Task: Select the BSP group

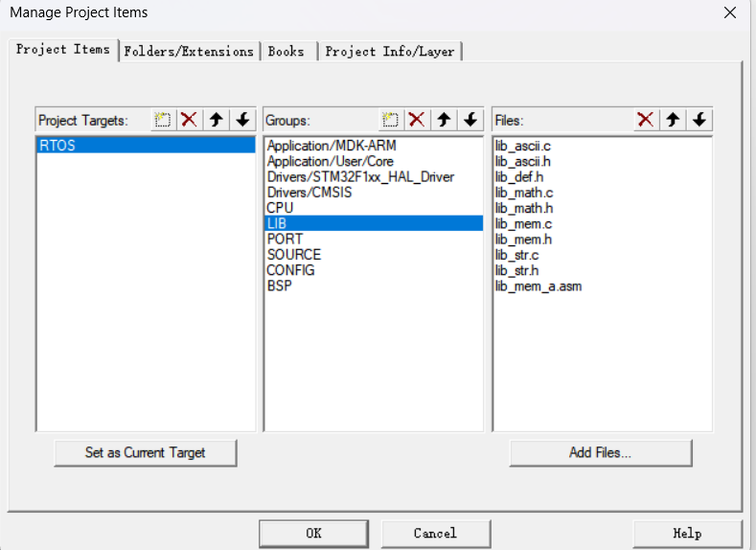Action: pos(374,286)
